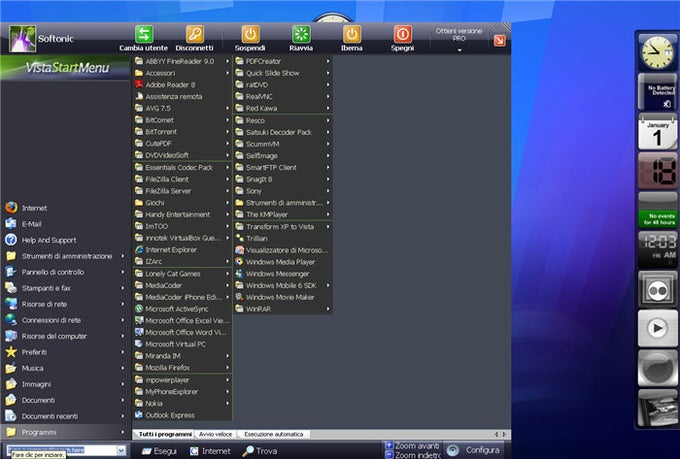
Task: Click the play button sidebar widget
Action: click(657, 328)
